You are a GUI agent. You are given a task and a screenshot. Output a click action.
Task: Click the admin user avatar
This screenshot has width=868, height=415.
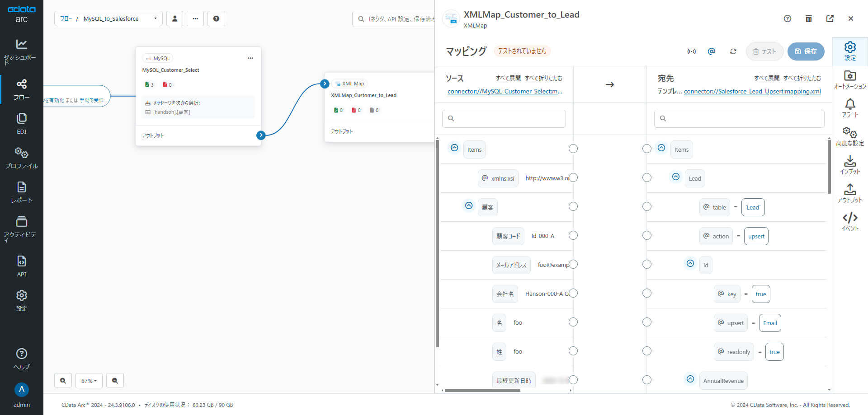click(x=21, y=390)
